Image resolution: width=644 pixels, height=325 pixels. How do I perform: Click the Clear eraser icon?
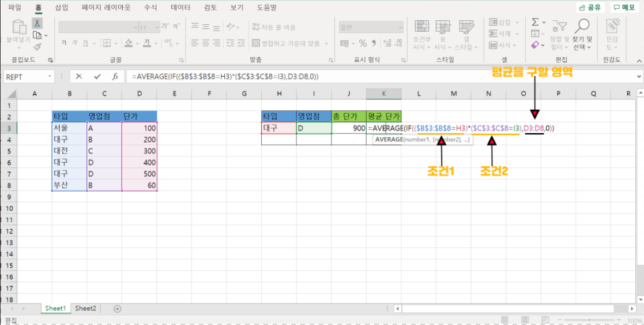click(x=535, y=44)
